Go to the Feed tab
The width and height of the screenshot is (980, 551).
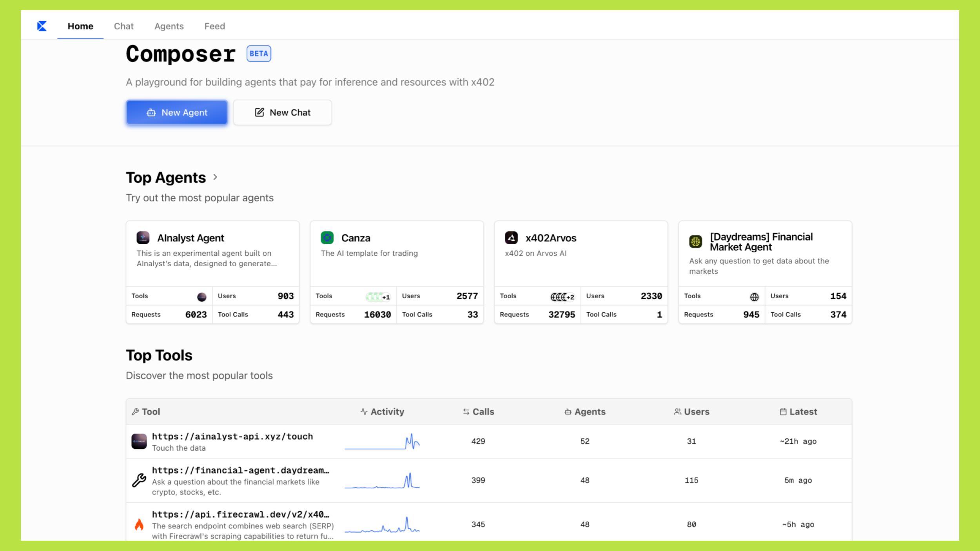click(x=214, y=26)
